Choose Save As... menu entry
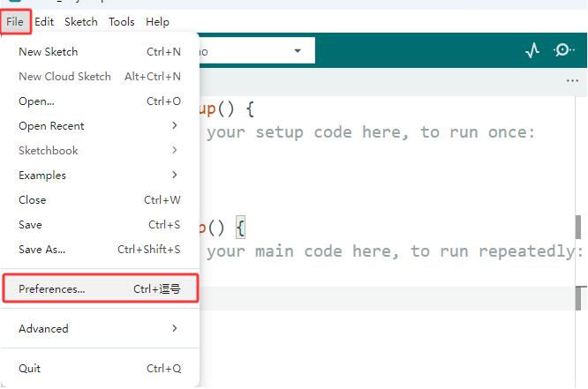588x389 pixels. (100, 250)
